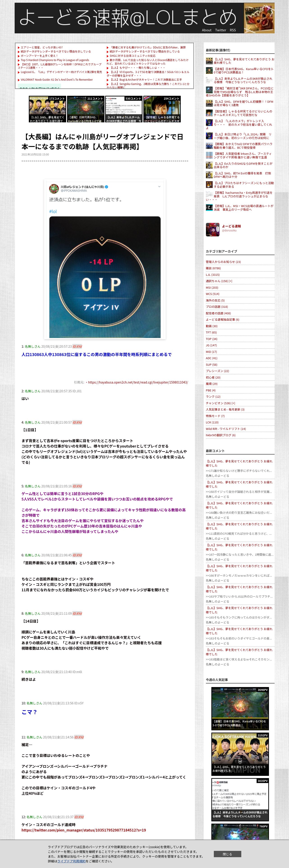The image size is (289, 868).
Task: Open category 人気記事まとめ - 毎月更新 (3)
Action: [x=225, y=409]
